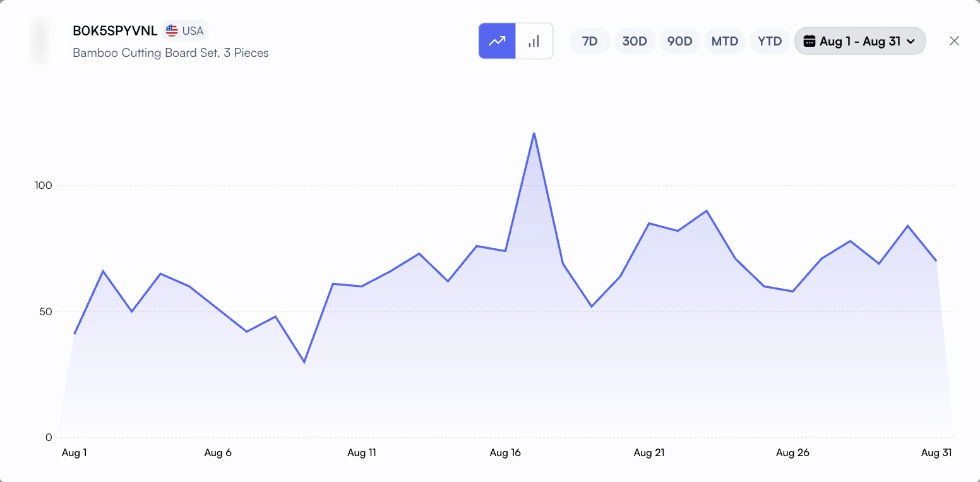Click the Aug 21 axis label
This screenshot has height=482, width=980.
coord(649,452)
